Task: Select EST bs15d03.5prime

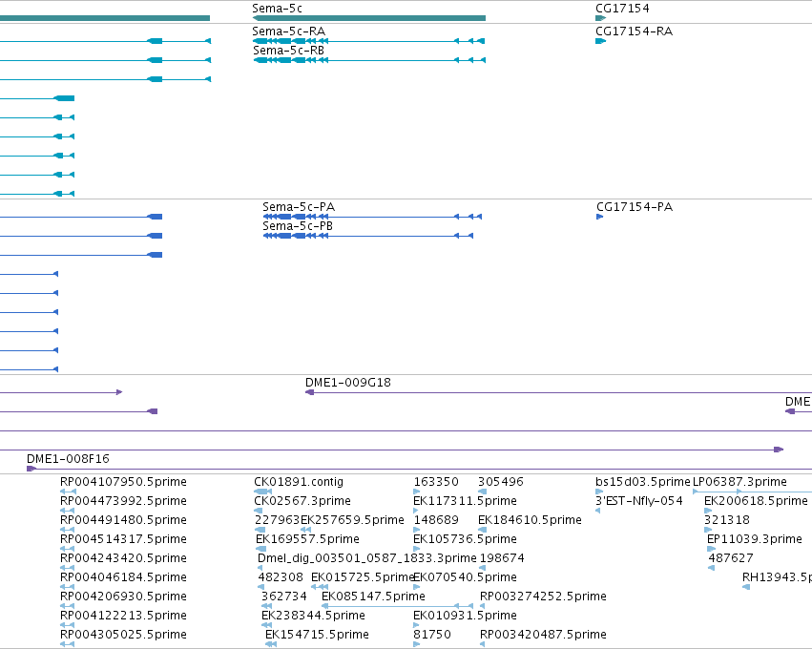Action: pyautogui.click(x=643, y=482)
